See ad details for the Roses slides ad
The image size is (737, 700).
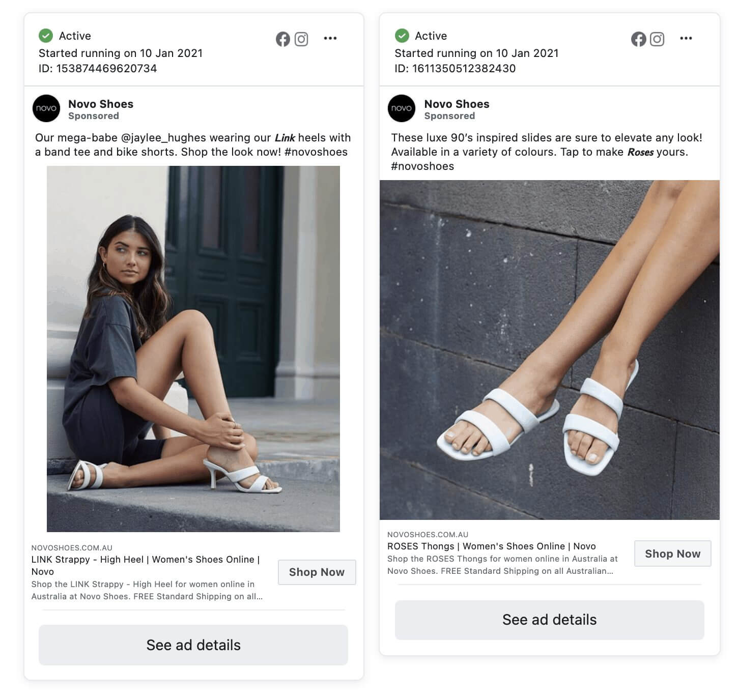click(549, 620)
